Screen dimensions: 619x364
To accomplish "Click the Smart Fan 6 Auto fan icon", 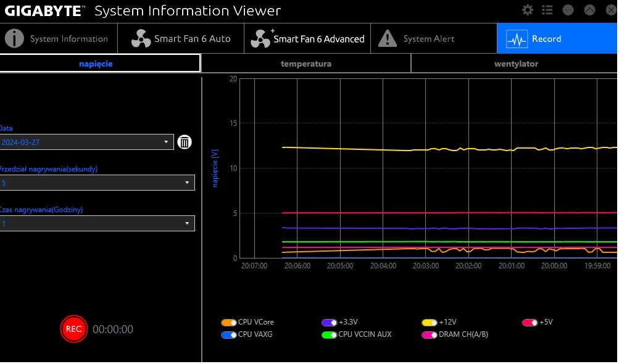I will 141,39.
